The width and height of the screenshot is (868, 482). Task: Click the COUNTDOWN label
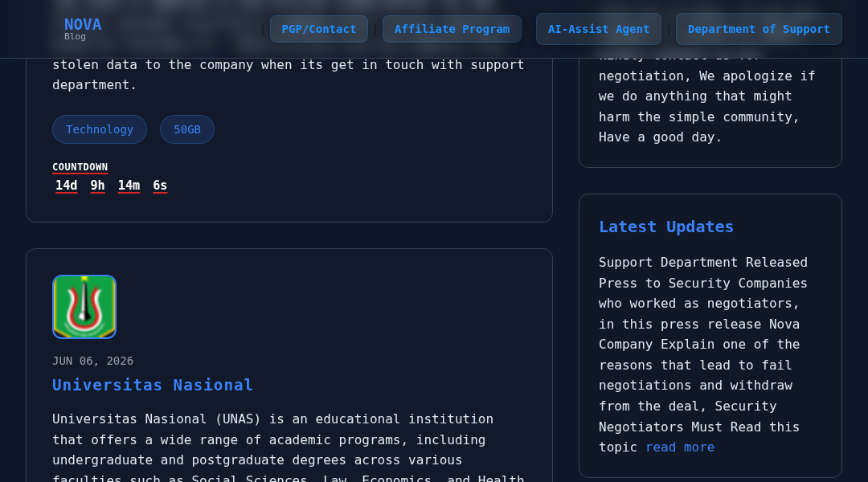coord(80,167)
